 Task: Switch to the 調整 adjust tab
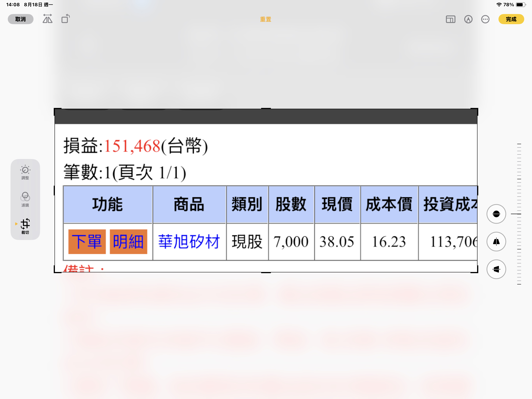coord(25,172)
